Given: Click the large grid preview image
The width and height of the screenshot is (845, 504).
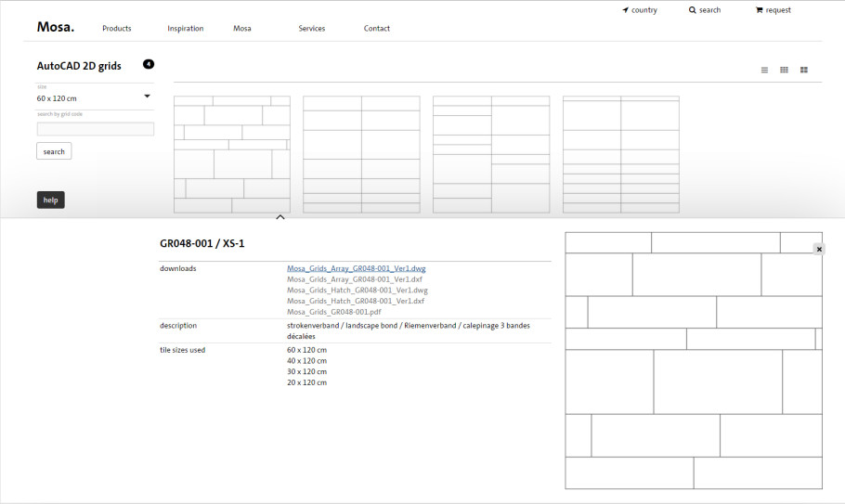Looking at the screenshot, I should [694, 361].
